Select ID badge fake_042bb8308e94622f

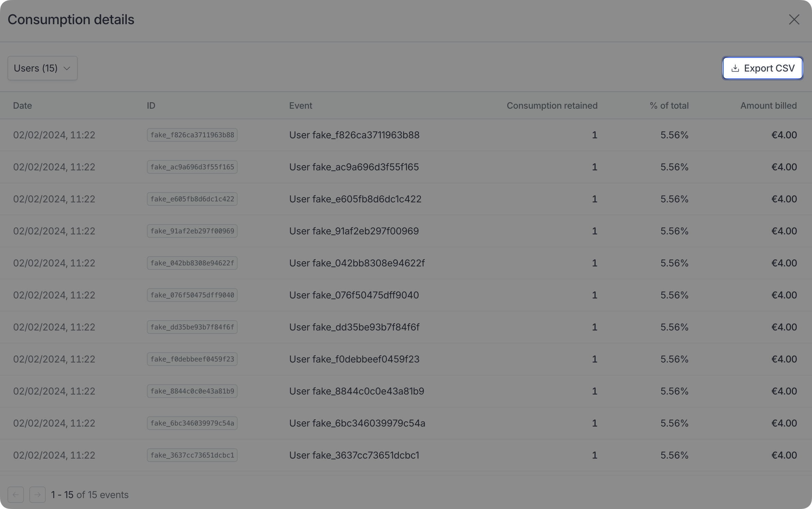192,263
